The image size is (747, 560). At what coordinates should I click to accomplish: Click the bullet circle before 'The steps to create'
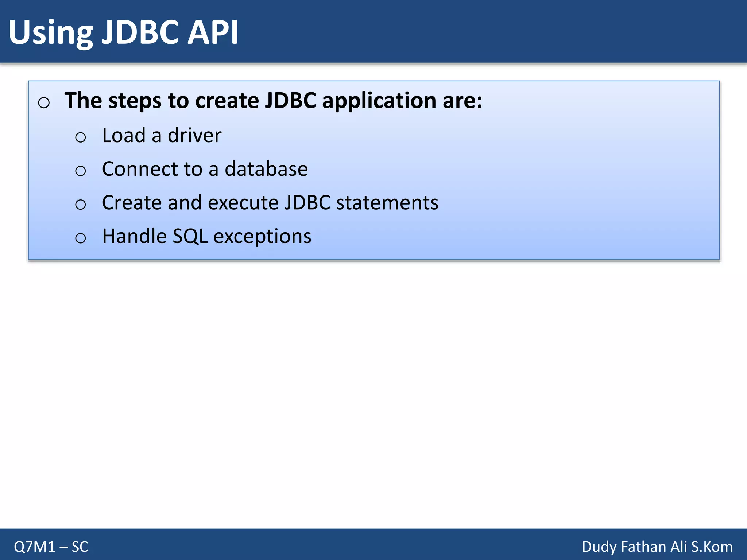44,103
